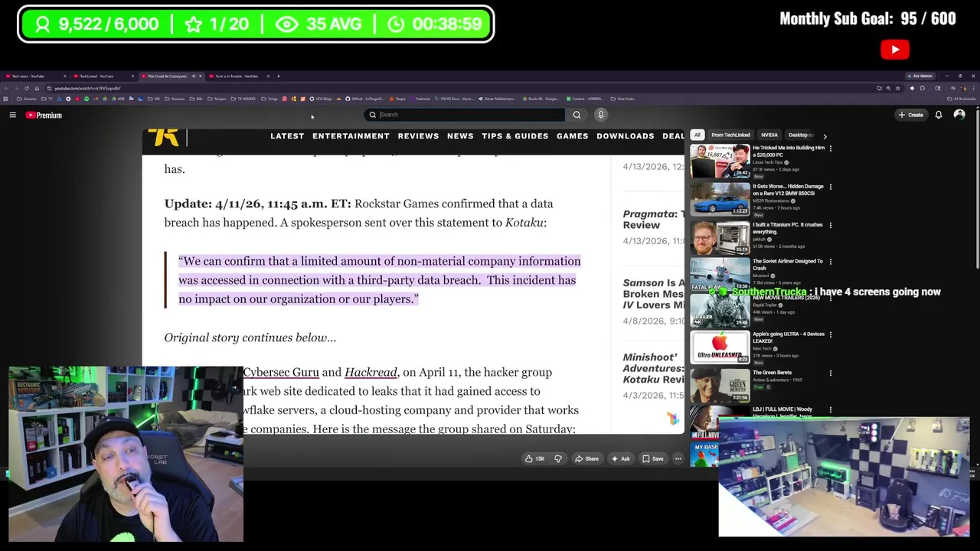Open options for The Green Berets

pyautogui.click(x=831, y=373)
